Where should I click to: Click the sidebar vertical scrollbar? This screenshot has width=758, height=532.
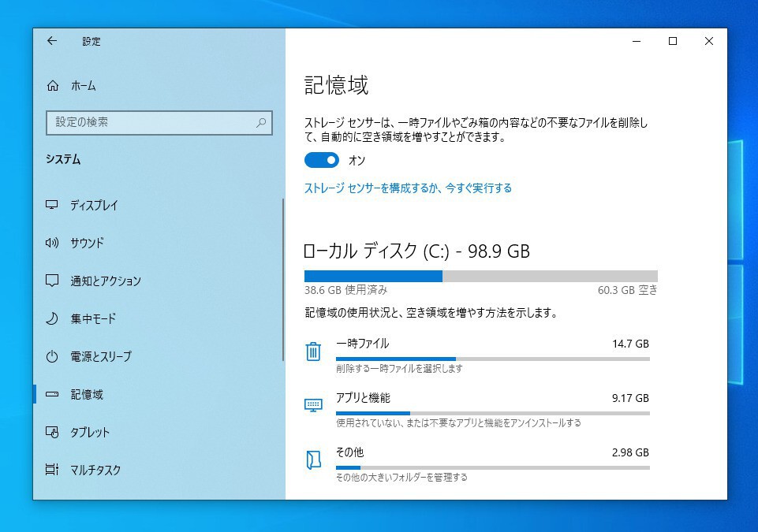(282, 280)
